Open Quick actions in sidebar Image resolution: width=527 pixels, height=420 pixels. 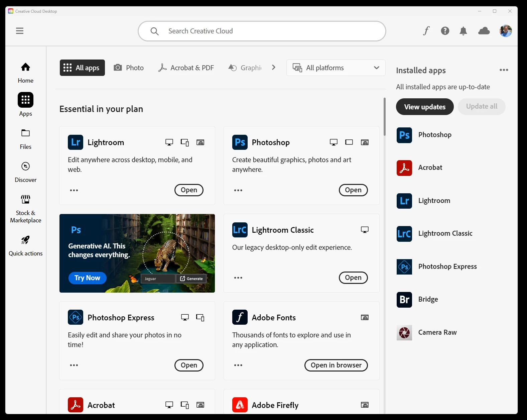click(x=26, y=246)
